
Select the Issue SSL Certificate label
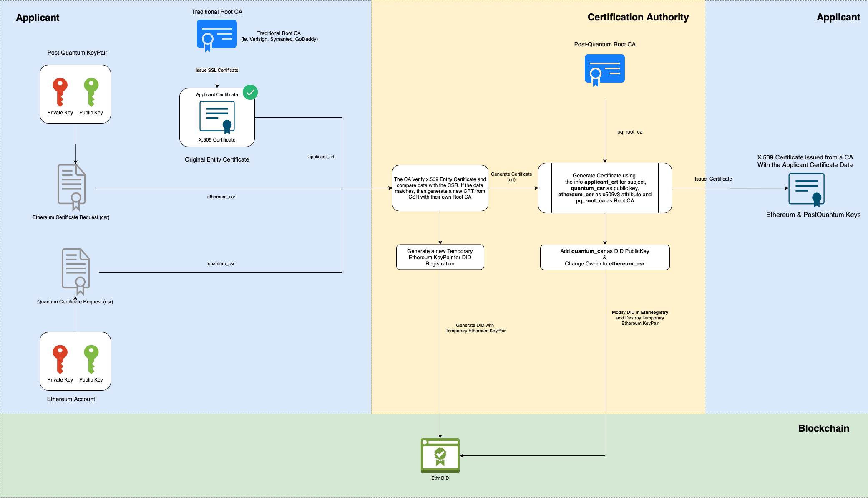tap(217, 70)
